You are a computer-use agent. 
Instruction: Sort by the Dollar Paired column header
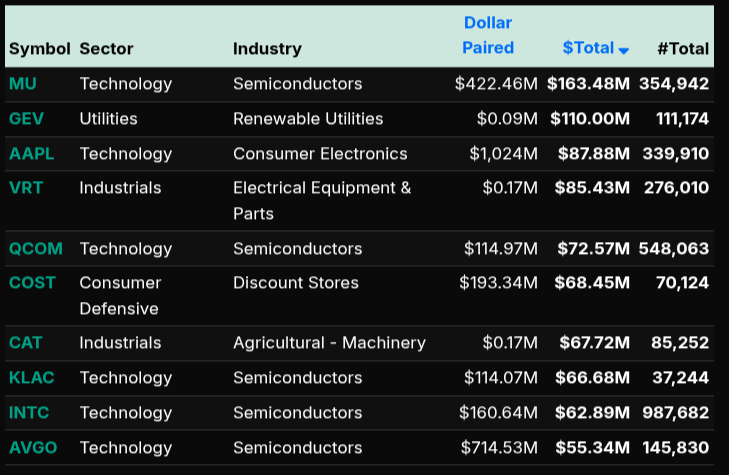click(488, 35)
